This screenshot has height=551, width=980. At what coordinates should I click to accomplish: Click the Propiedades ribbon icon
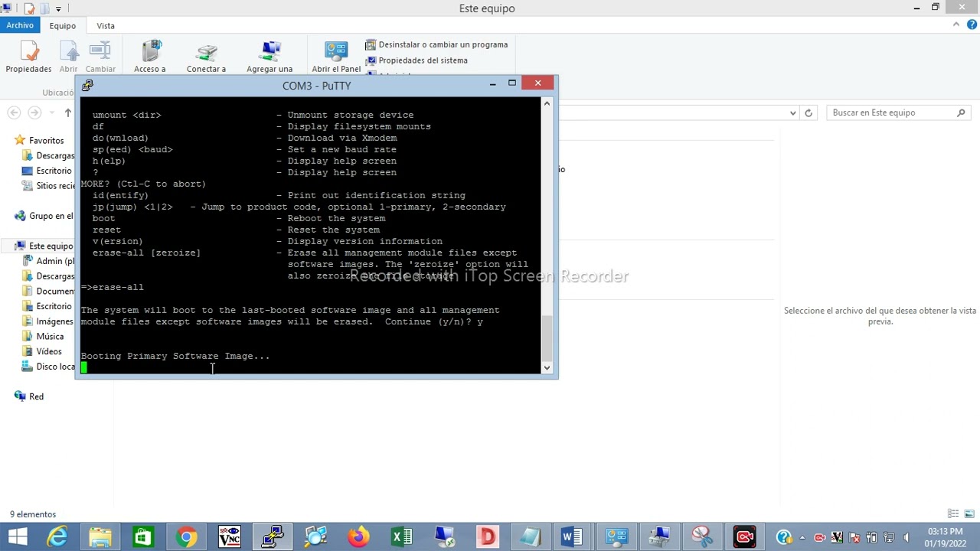coord(28,57)
